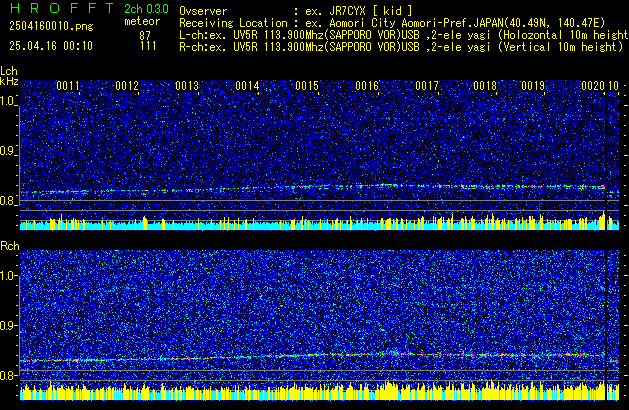Select the L-ch receiver description line
The image size is (629, 410).
[x=404, y=35]
